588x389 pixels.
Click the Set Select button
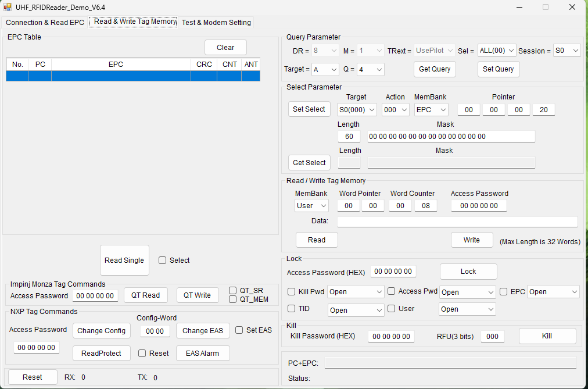tap(309, 109)
